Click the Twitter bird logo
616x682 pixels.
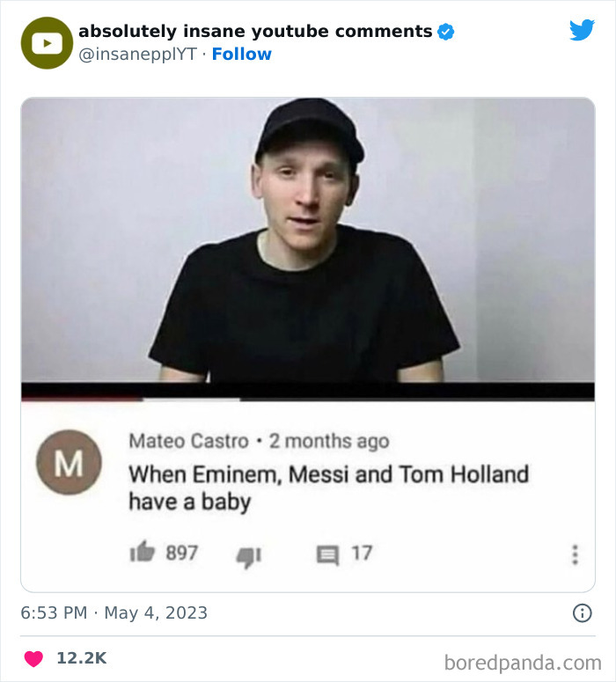tap(582, 31)
